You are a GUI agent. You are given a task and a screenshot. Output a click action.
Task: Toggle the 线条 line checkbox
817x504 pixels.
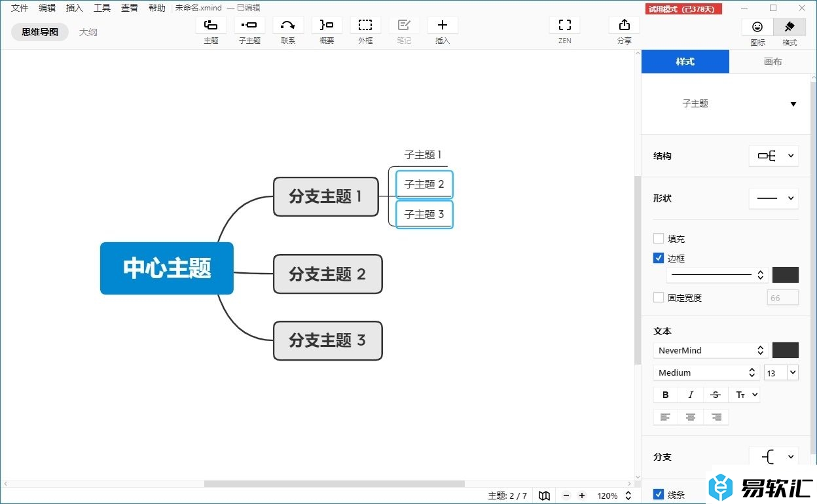(x=659, y=494)
